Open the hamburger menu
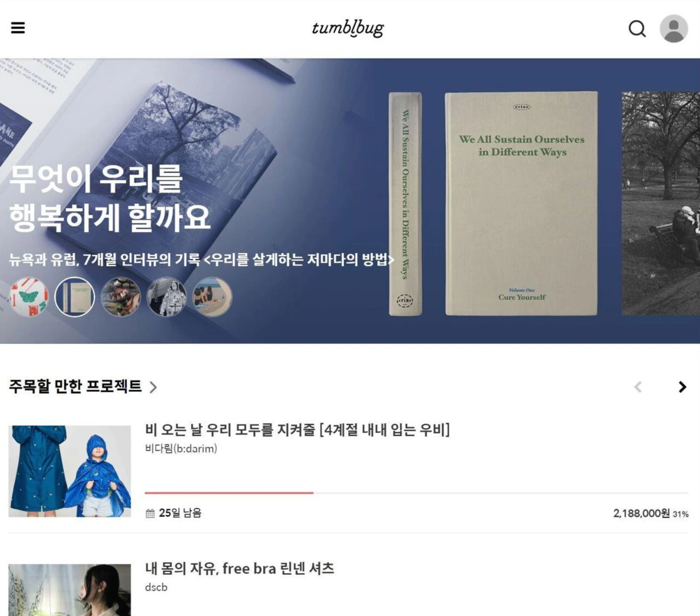This screenshot has width=700, height=616. pyautogui.click(x=18, y=28)
